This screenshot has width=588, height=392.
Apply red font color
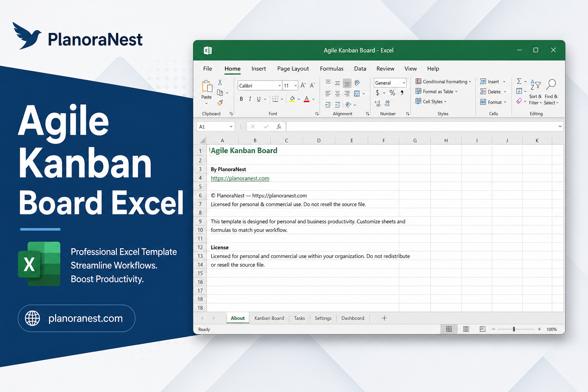click(x=307, y=99)
